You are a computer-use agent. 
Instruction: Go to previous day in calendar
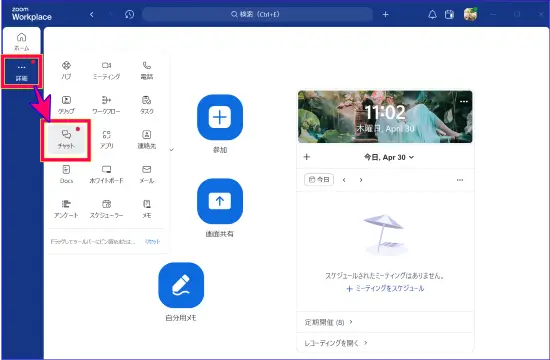(x=344, y=180)
